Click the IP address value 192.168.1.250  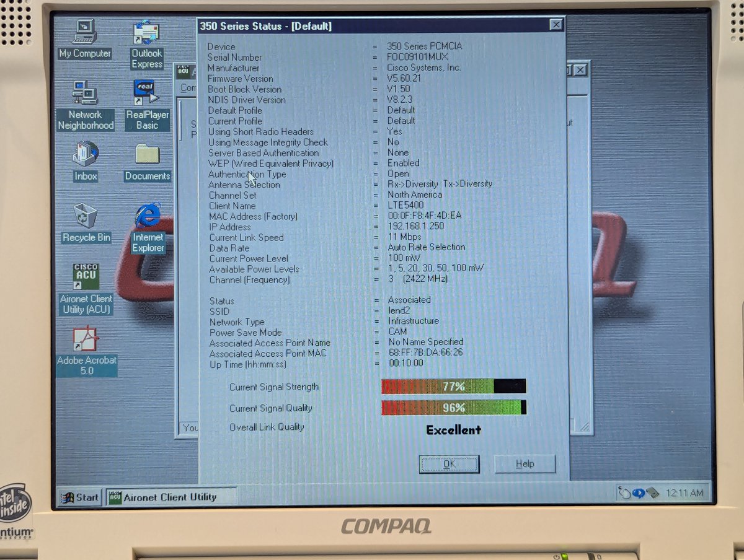pyautogui.click(x=416, y=226)
